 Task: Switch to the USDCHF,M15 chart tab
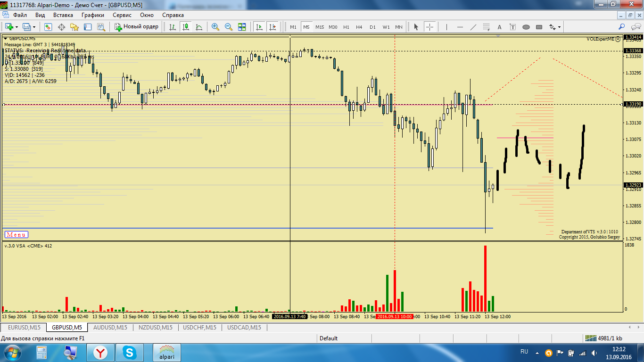point(199,327)
